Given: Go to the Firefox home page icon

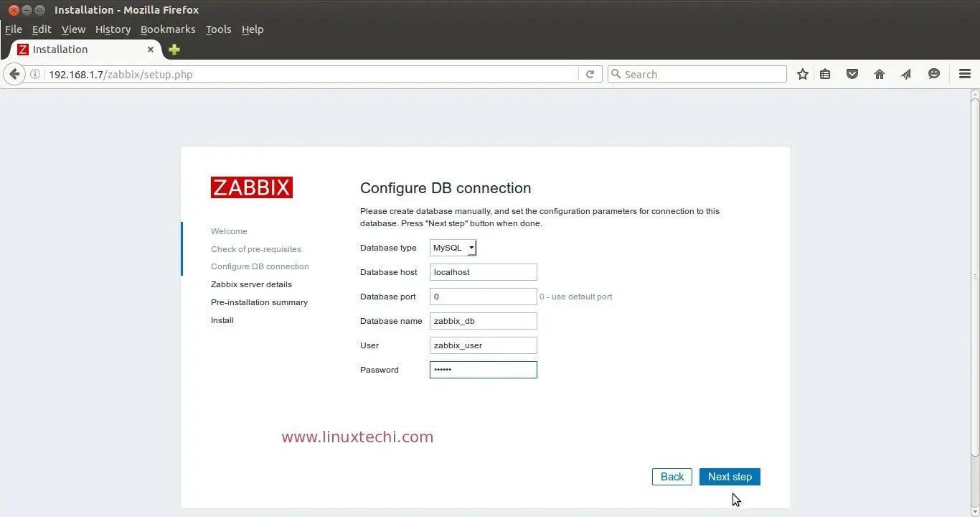Looking at the screenshot, I should [x=880, y=74].
